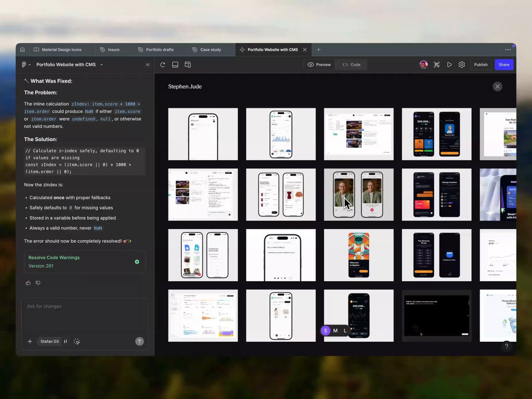Click 'Version 261' text
This screenshot has width=532, height=399.
(41, 266)
